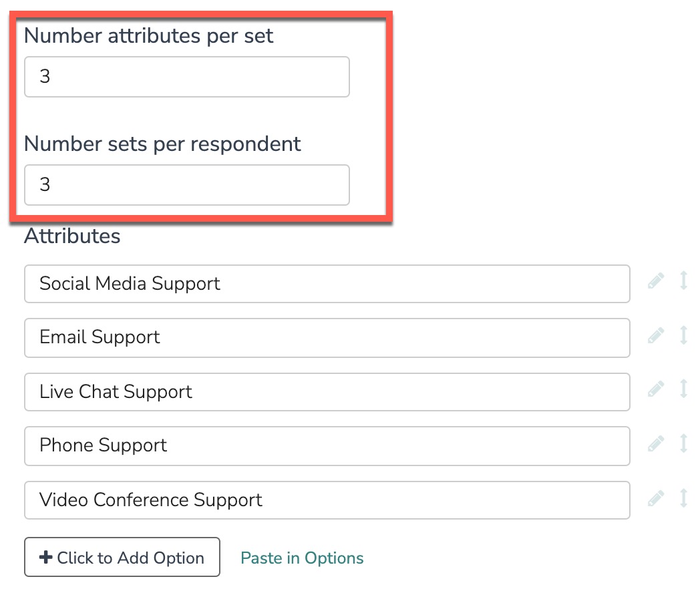The height and width of the screenshot is (589, 700).
Task: Click reorder arrow beside Email Support
Action: coord(683,336)
